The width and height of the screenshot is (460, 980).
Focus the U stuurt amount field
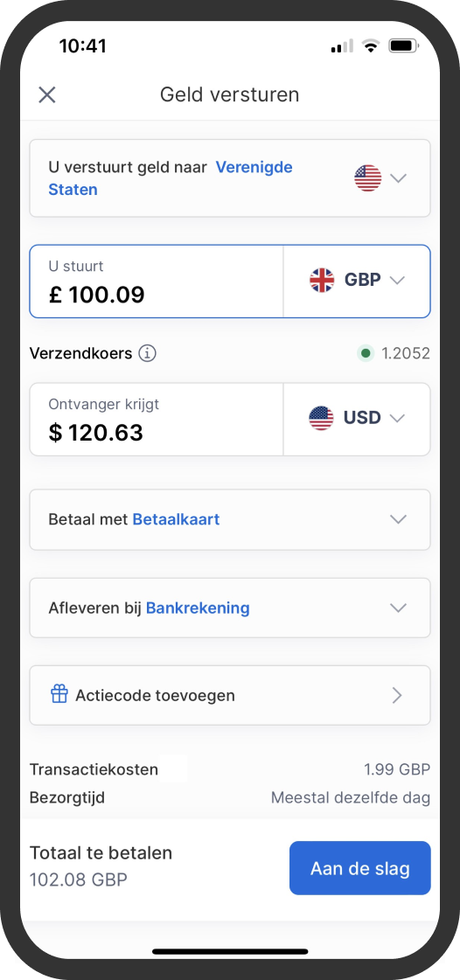(157, 281)
